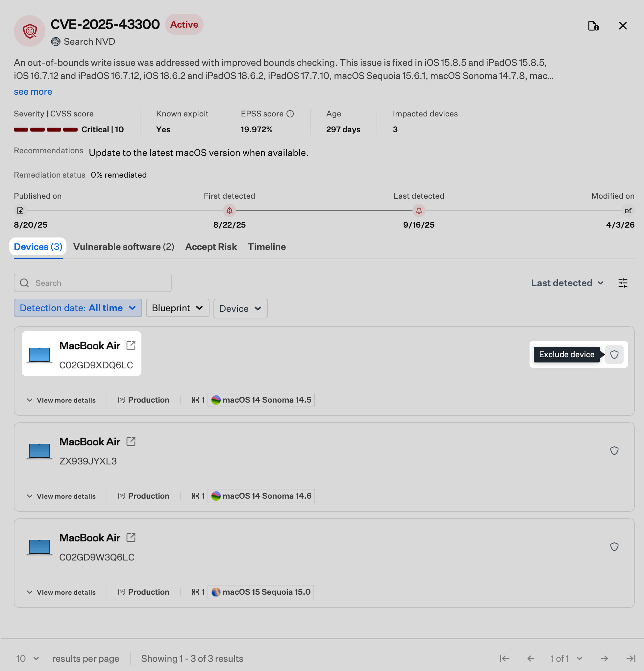Focus the device Search field

[92, 283]
